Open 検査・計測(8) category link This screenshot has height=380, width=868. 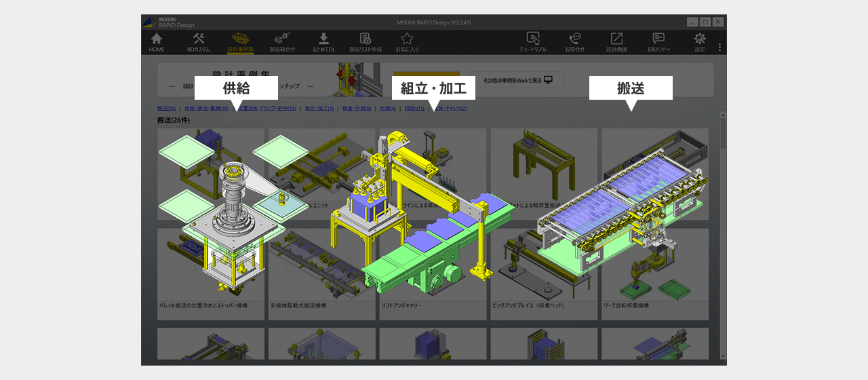tap(356, 109)
